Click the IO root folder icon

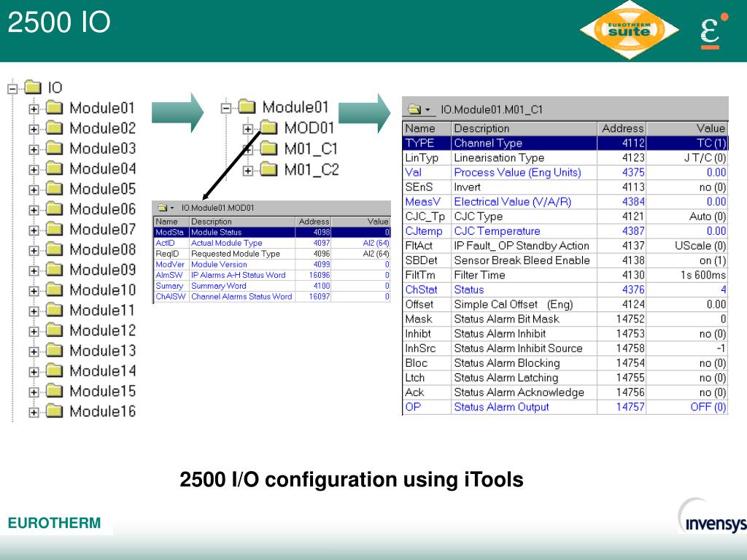pyautogui.click(x=33, y=87)
